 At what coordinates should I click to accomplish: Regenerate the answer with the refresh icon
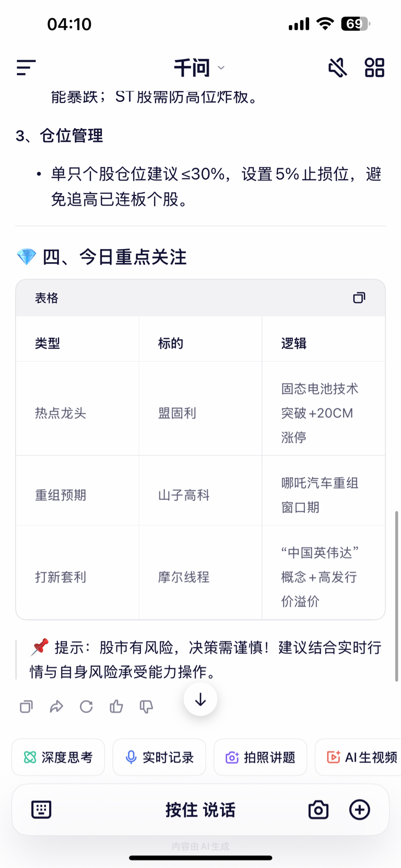pos(86,707)
